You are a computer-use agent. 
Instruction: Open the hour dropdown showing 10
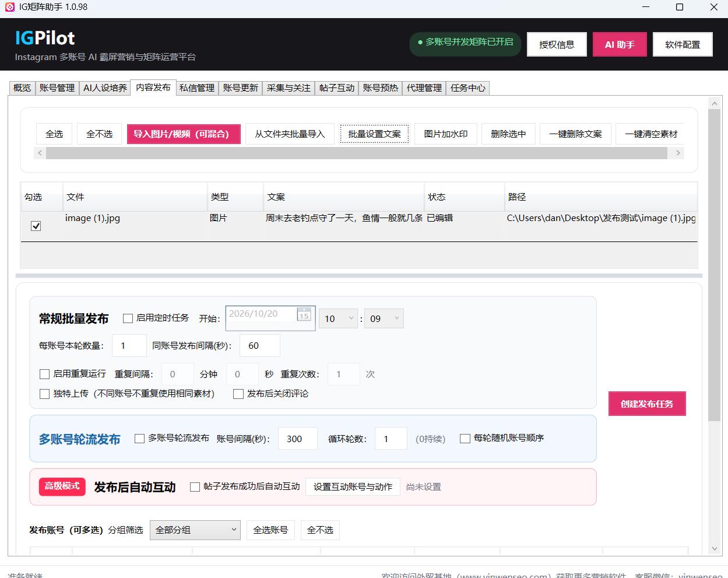338,318
